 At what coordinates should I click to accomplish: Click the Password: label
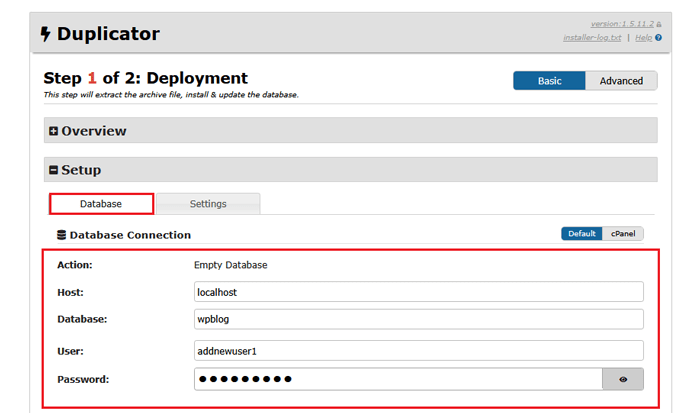pyautogui.click(x=83, y=380)
